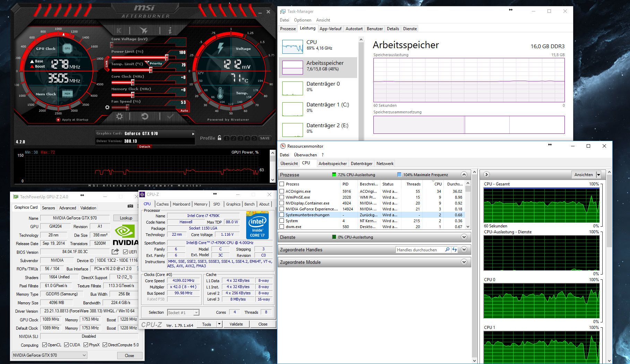
Task: Open the Mainboard tab in CPU-Z
Action: click(181, 204)
